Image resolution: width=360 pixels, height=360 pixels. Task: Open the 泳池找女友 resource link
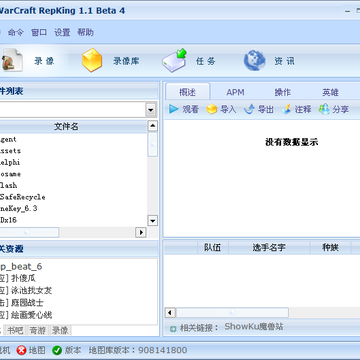pyautogui.click(x=32, y=290)
